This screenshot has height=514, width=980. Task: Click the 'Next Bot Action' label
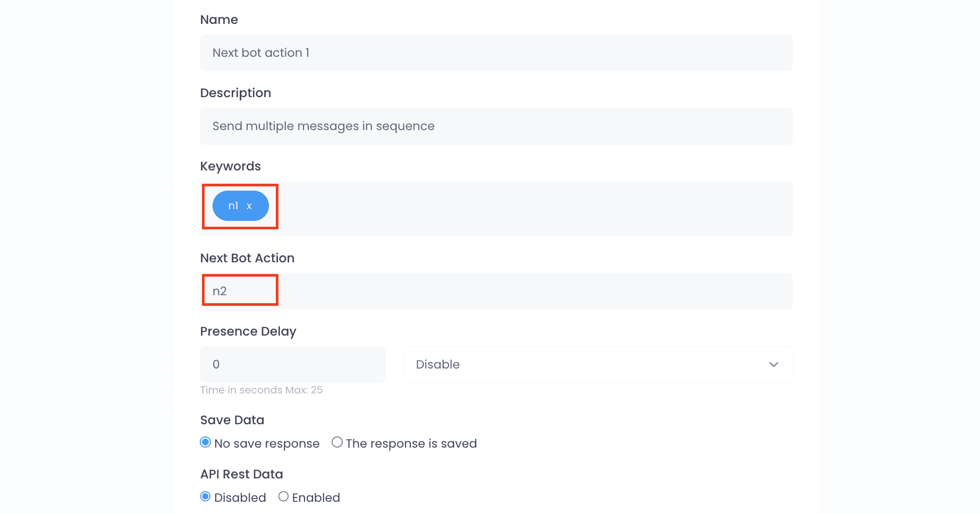pyautogui.click(x=247, y=258)
